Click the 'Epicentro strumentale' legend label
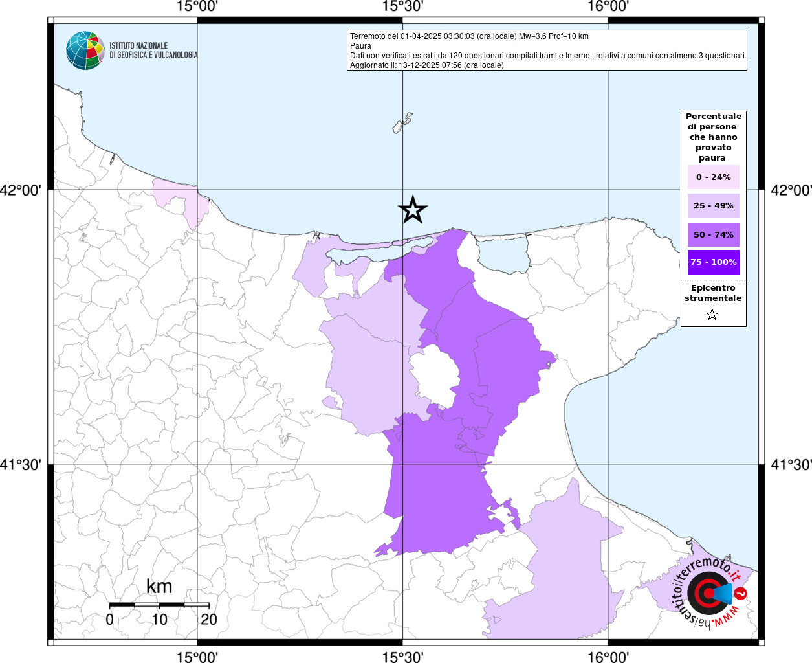The image size is (812, 663). click(x=713, y=293)
